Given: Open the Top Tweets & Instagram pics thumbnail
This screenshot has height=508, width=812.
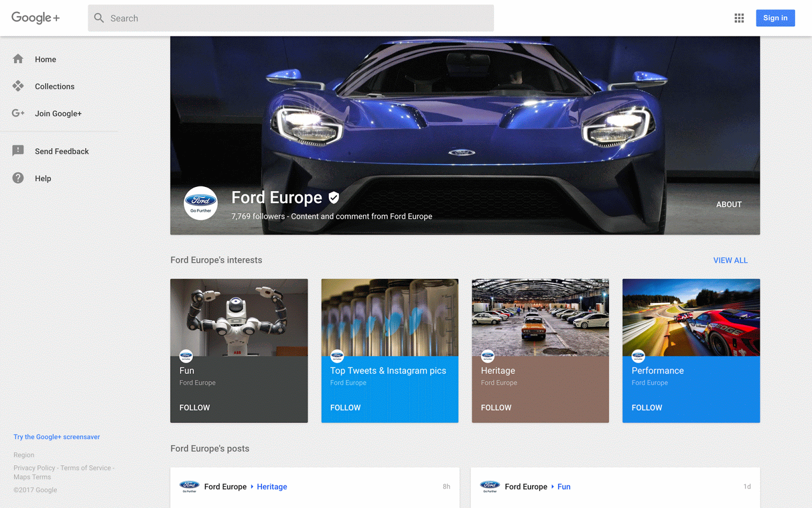Looking at the screenshot, I should point(390,317).
